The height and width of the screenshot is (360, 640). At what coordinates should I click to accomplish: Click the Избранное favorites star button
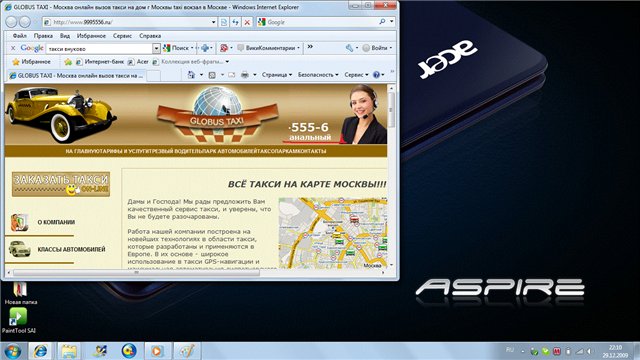(31, 62)
